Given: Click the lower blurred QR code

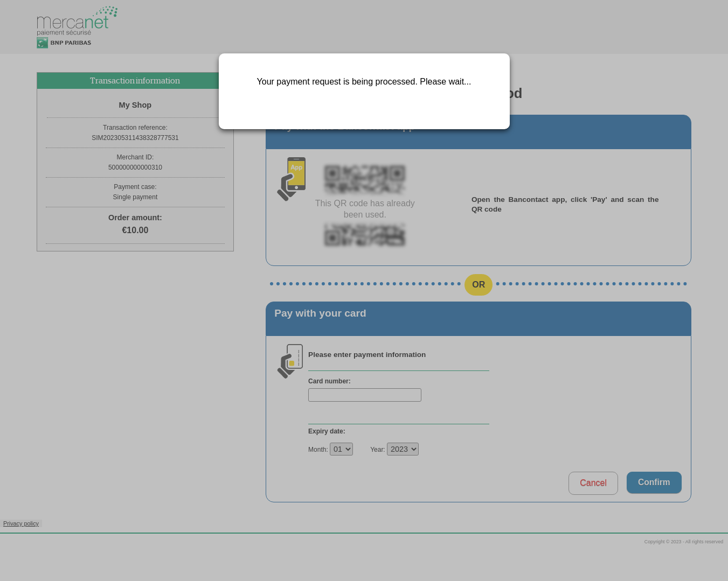Looking at the screenshot, I should pyautogui.click(x=365, y=235).
